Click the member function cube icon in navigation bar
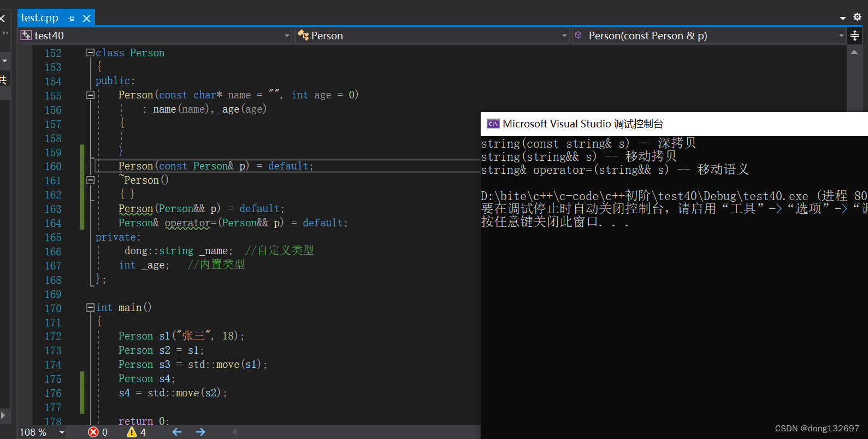868x439 pixels. [x=578, y=36]
